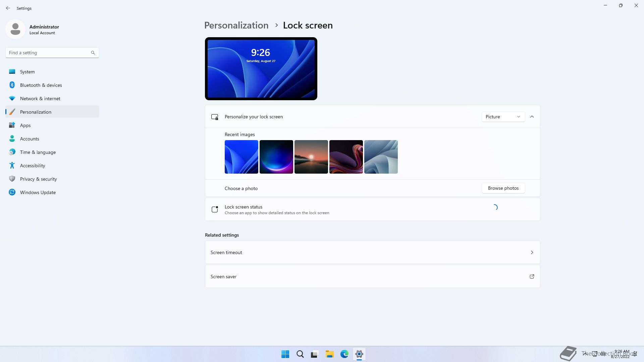Select the sunset lake recent image
The width and height of the screenshot is (644, 362).
point(311,157)
